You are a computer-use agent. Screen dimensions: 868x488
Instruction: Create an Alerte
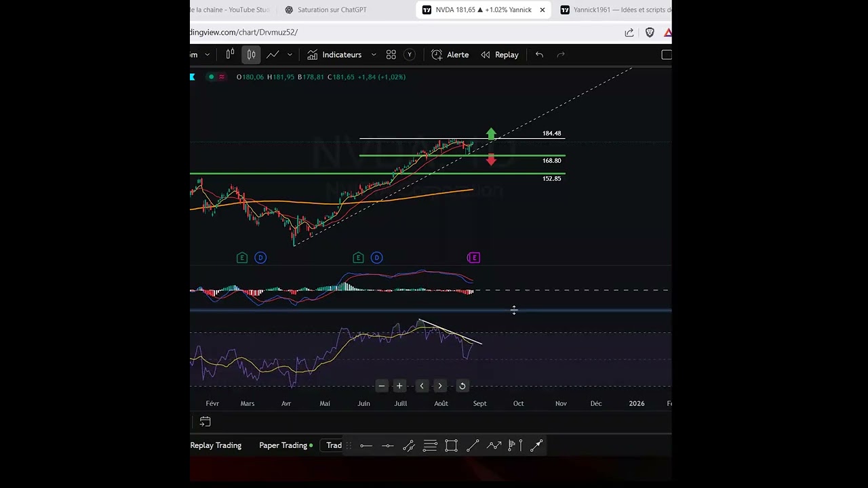pos(450,55)
